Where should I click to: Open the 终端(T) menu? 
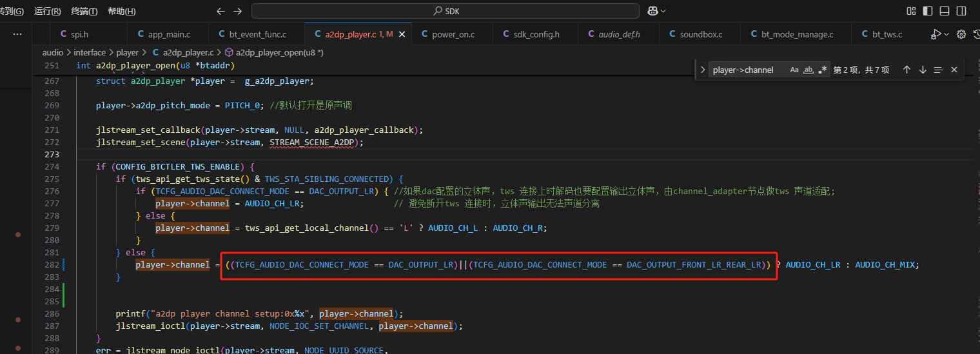tap(84, 11)
